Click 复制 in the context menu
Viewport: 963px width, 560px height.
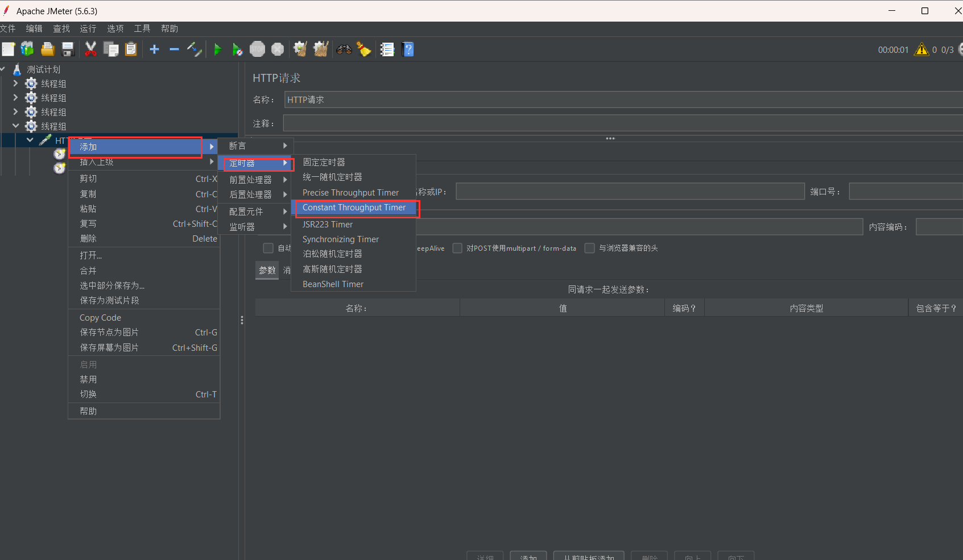tap(143, 194)
